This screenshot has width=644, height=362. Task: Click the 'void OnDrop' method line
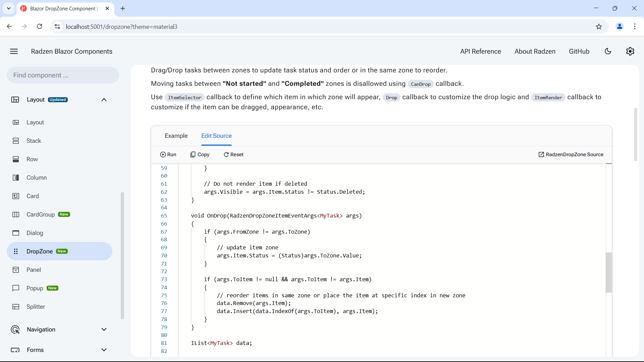pyautogui.click(x=276, y=216)
